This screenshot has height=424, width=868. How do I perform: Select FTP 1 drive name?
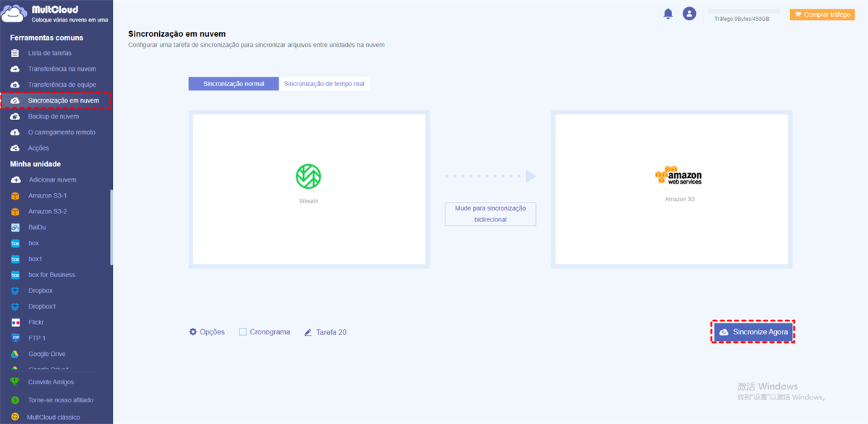(37, 338)
